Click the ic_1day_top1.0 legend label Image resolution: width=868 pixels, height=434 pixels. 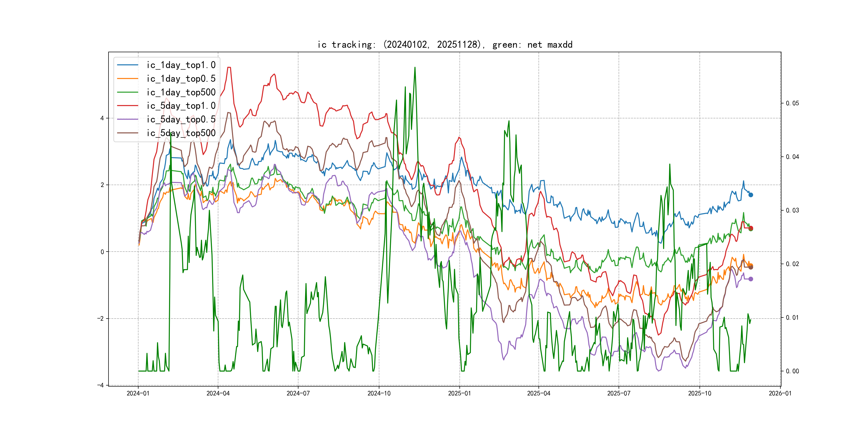181,65
